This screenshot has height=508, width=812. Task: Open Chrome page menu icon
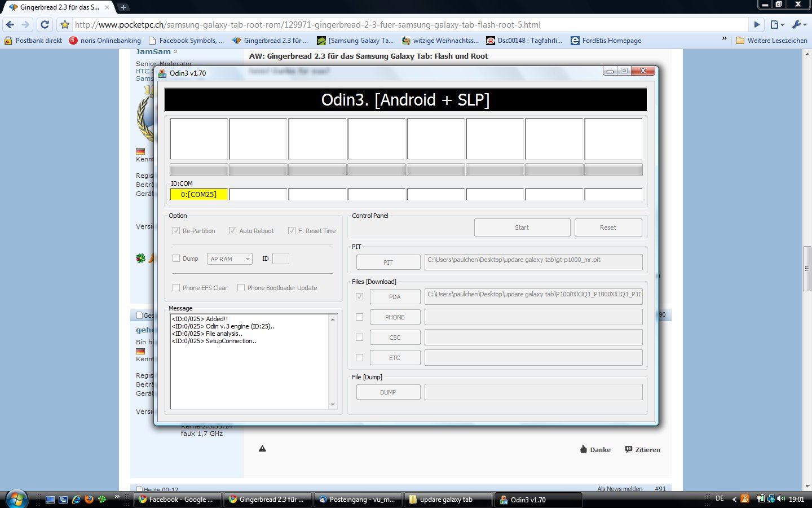click(x=777, y=25)
